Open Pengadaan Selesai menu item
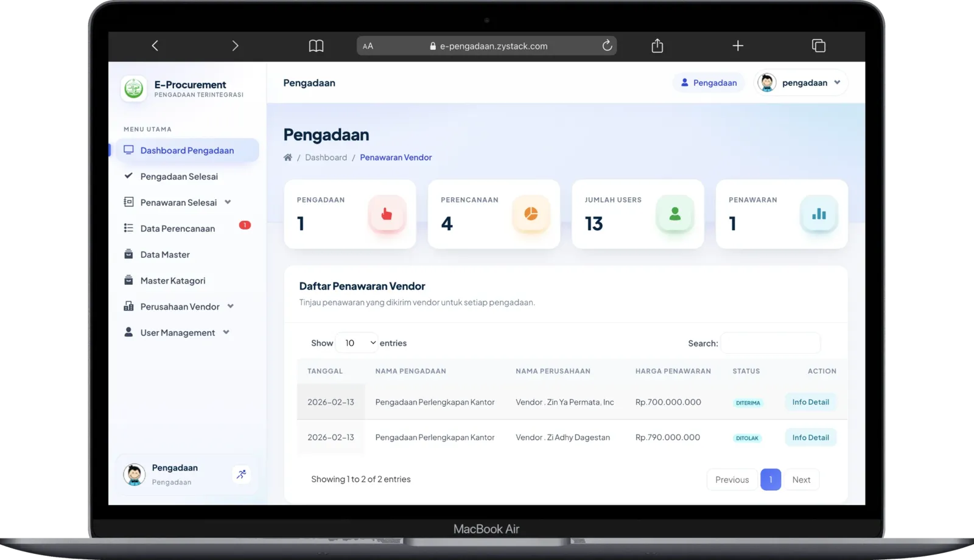 point(179,177)
